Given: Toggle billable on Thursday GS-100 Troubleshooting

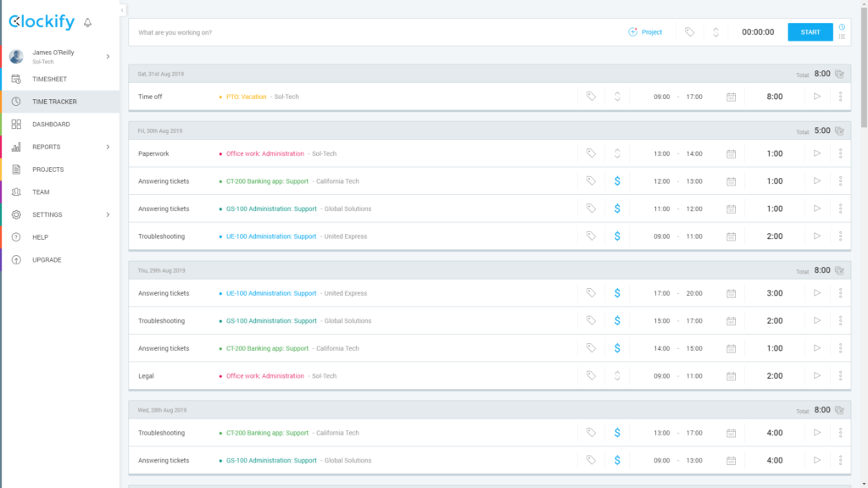Looking at the screenshot, I should (x=617, y=321).
